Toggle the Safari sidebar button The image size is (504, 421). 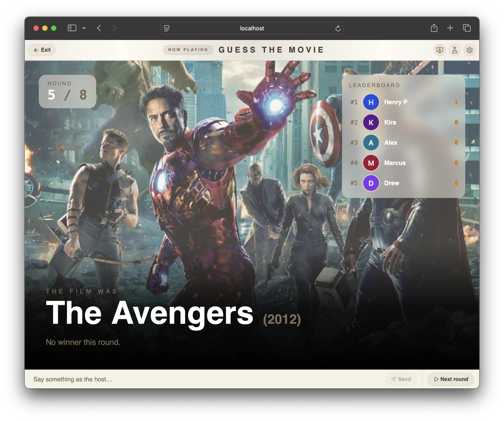pos(72,28)
